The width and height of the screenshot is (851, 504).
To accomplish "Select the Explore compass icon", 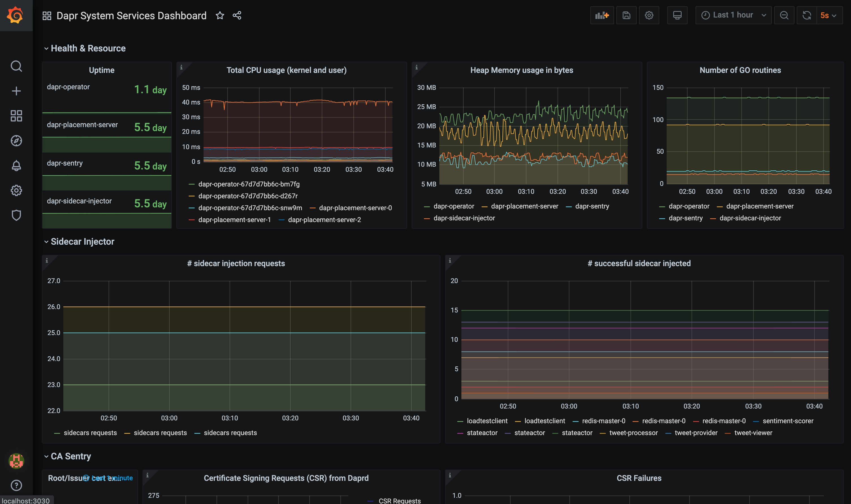I will coord(16,141).
